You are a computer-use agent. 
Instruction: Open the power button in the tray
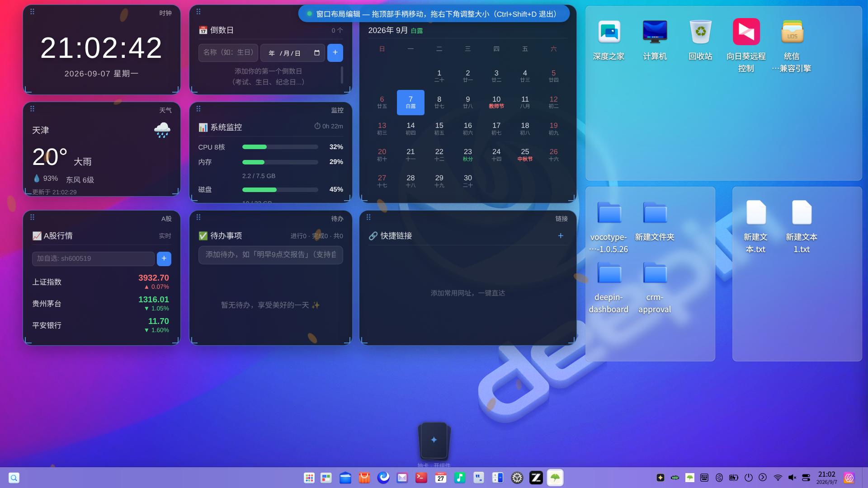[749, 478]
